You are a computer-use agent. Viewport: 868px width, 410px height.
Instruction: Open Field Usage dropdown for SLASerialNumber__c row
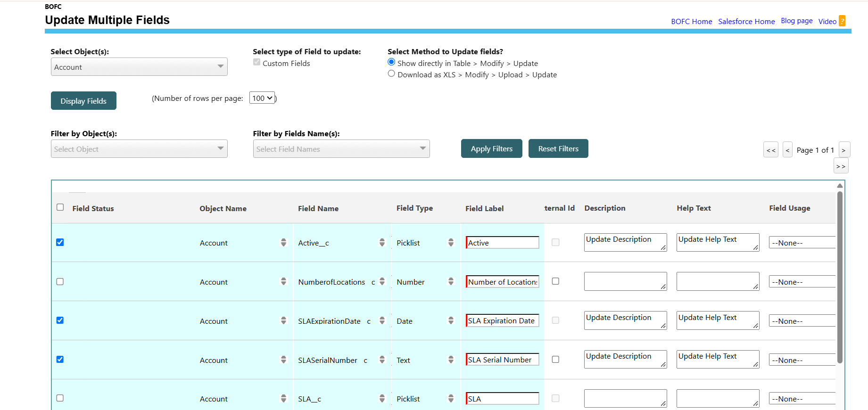coord(802,360)
